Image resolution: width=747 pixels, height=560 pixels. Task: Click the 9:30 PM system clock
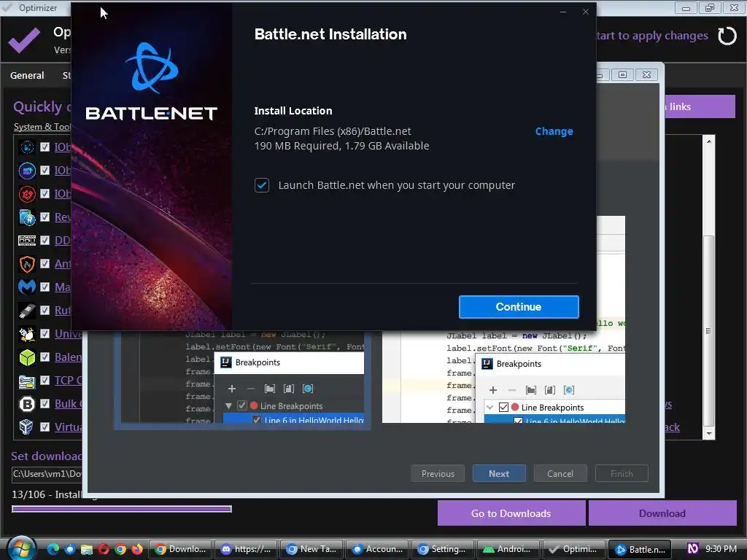tap(721, 548)
